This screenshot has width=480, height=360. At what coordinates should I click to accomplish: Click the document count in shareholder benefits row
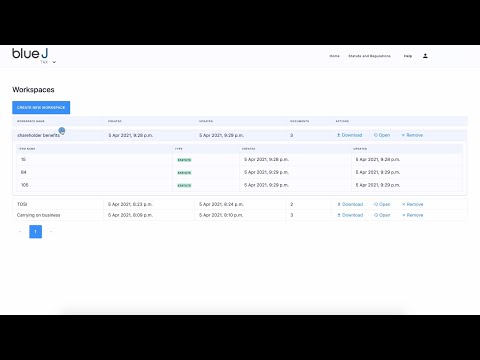(x=292, y=135)
